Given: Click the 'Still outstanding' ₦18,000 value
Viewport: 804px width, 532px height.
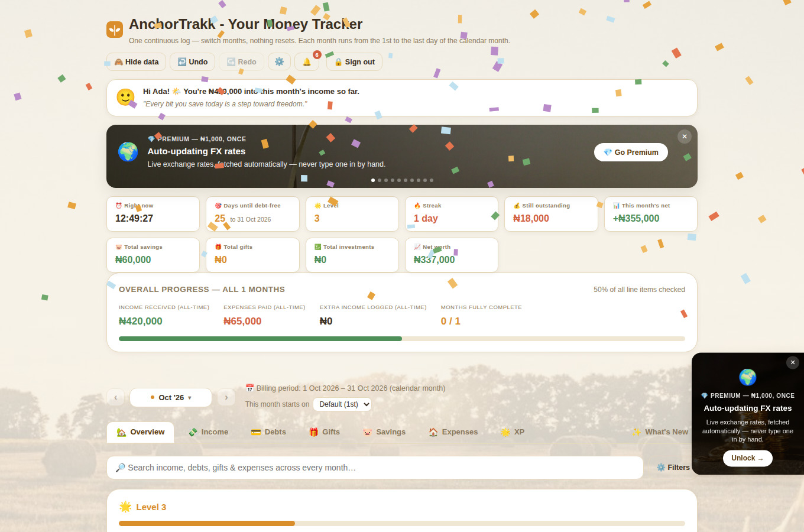Looking at the screenshot, I should [531, 218].
